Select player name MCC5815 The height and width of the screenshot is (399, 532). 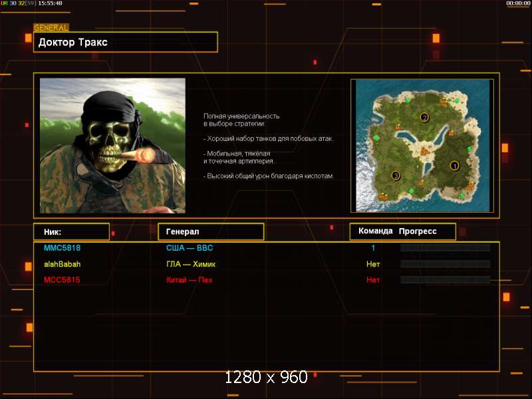pyautogui.click(x=62, y=280)
